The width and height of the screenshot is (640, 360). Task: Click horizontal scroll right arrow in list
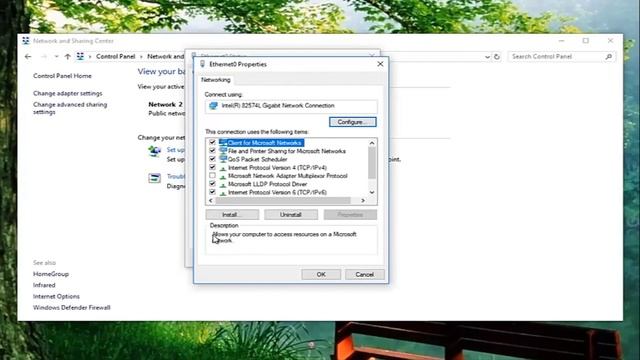click(x=363, y=200)
